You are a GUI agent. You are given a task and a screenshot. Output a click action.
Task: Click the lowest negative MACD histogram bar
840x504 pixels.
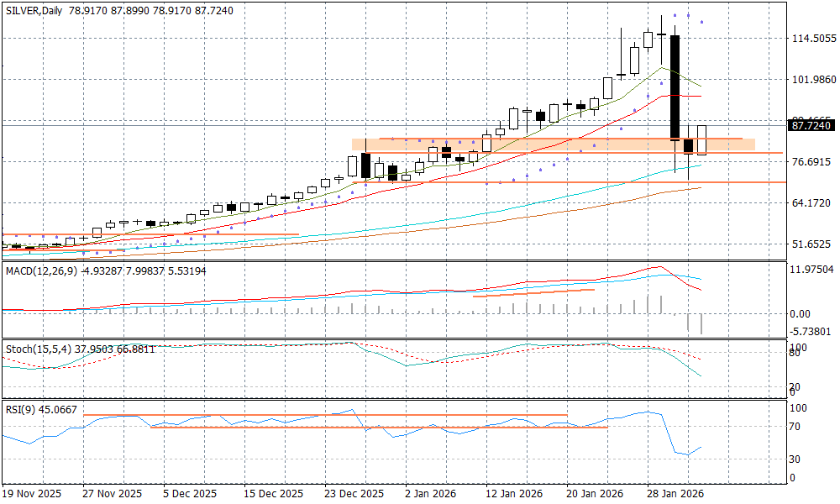pyautogui.click(x=701, y=324)
